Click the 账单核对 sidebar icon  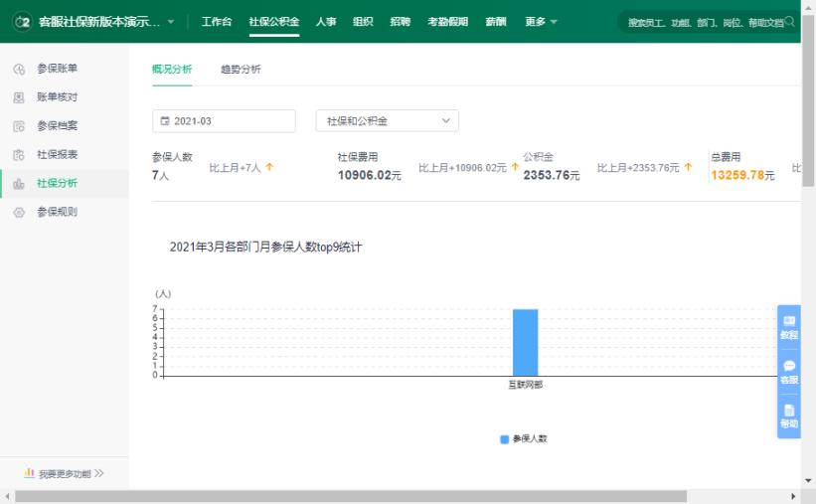[19, 97]
